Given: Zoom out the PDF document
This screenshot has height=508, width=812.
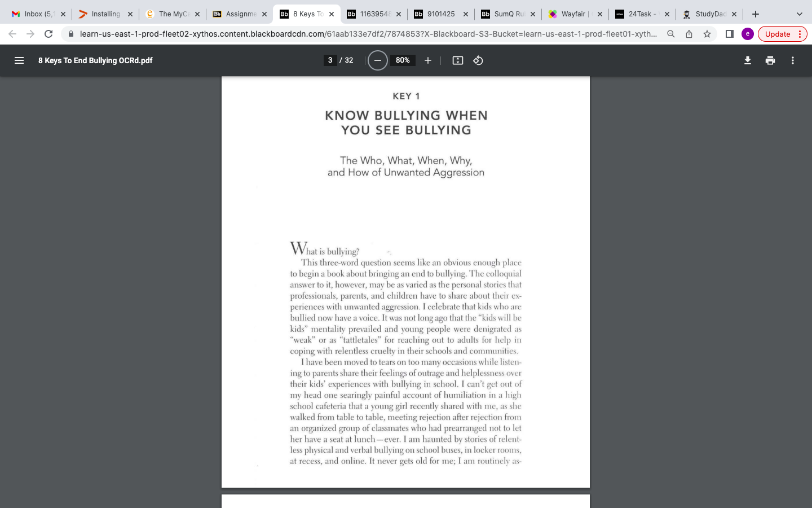Looking at the screenshot, I should point(378,60).
